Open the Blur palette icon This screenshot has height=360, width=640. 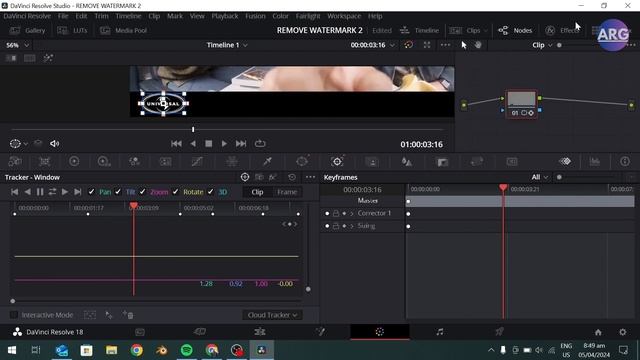(407, 162)
